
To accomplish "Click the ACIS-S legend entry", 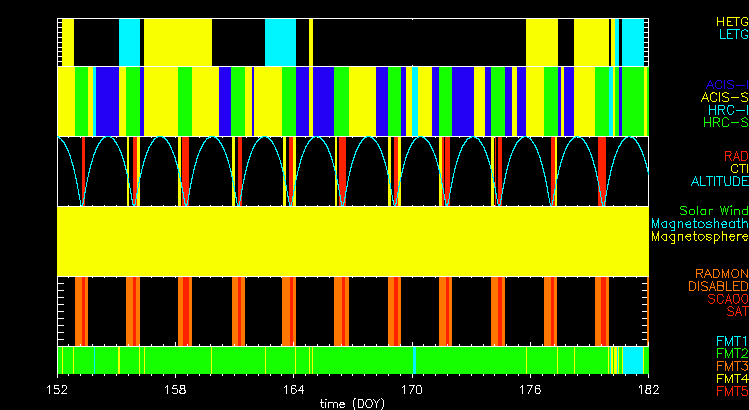I will pyautogui.click(x=725, y=97).
